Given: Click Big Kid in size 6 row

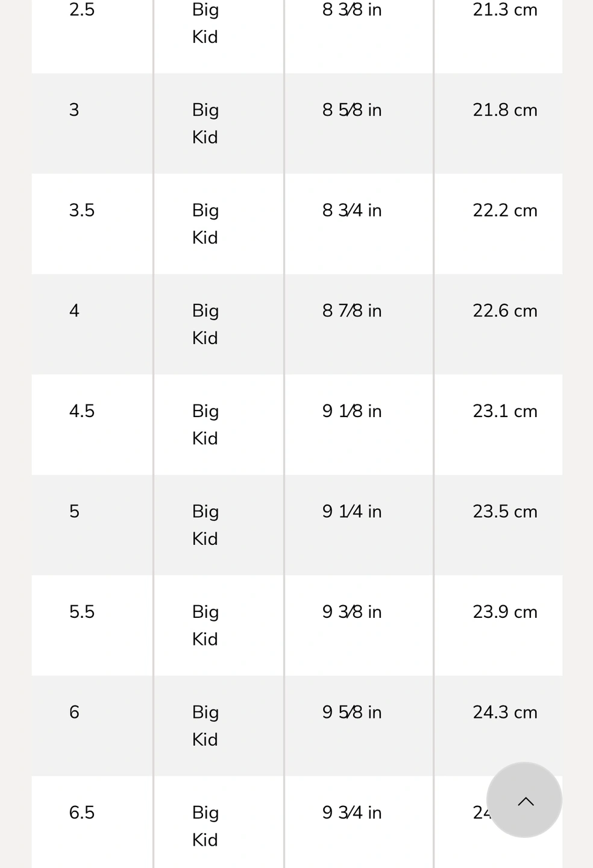Looking at the screenshot, I should [x=206, y=725].
